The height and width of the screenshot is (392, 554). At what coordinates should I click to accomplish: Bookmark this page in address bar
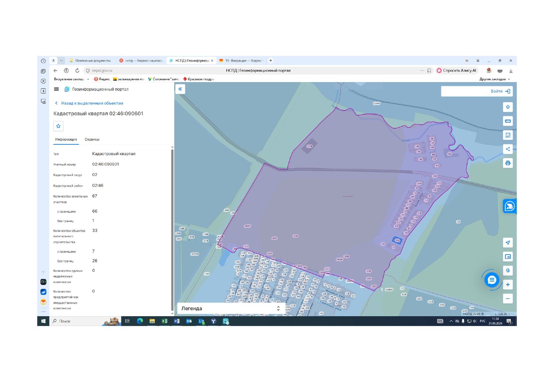(x=429, y=71)
